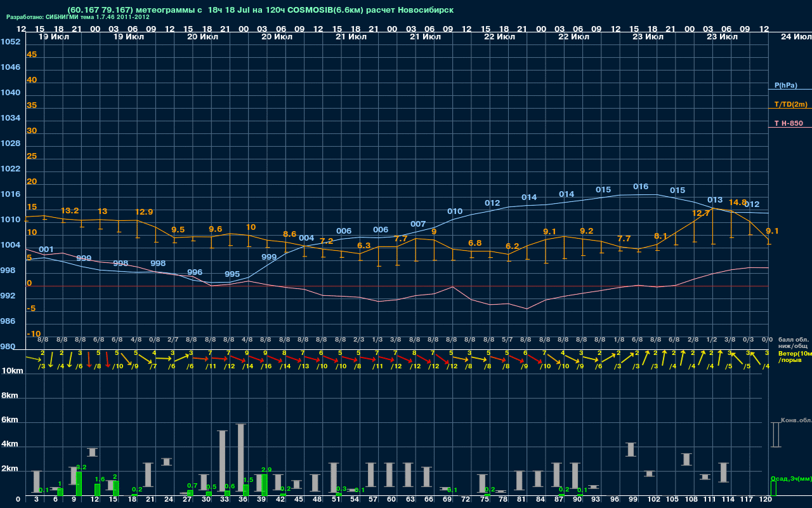Click the 001 pressure curve value

coord(46,250)
